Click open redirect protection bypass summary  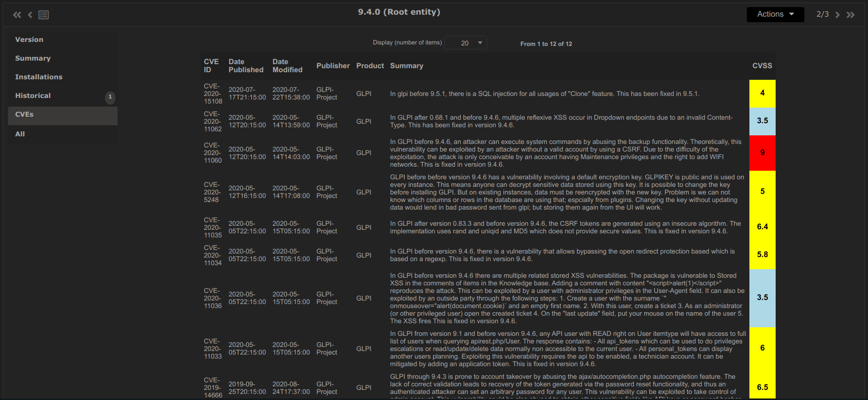pyautogui.click(x=562, y=255)
